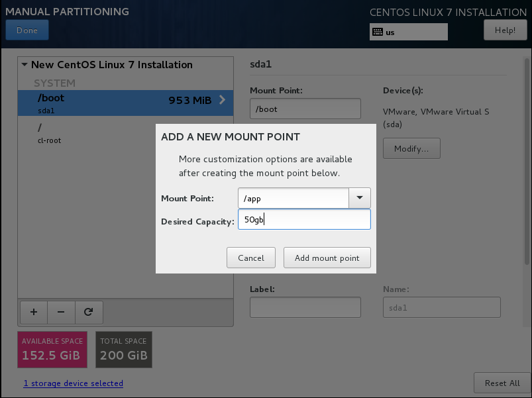Click the minus icon to remove partition
Screen dimensions: 532x398
click(61, 312)
